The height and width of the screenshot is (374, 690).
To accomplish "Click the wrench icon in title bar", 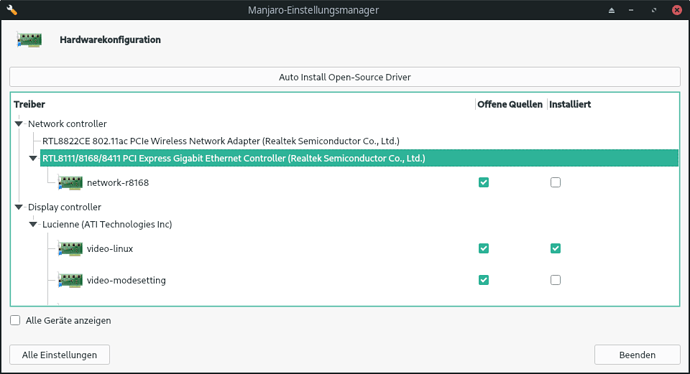I will coord(12,10).
